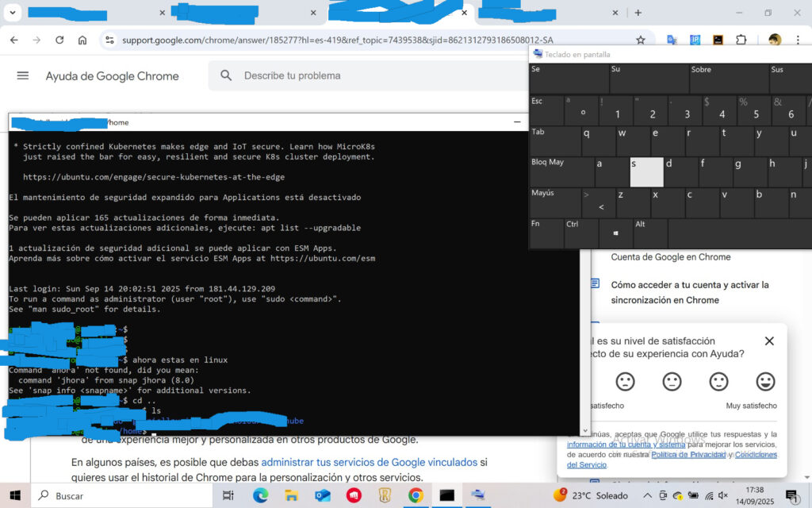Go back to the previous page in Chrome
This screenshot has height=508, width=812.
(x=14, y=40)
